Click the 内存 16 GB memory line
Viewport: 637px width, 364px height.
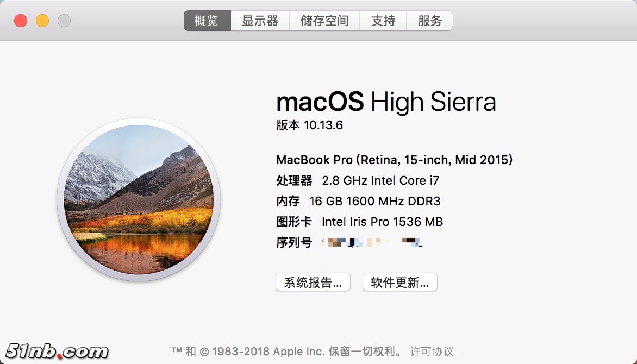pyautogui.click(x=359, y=201)
